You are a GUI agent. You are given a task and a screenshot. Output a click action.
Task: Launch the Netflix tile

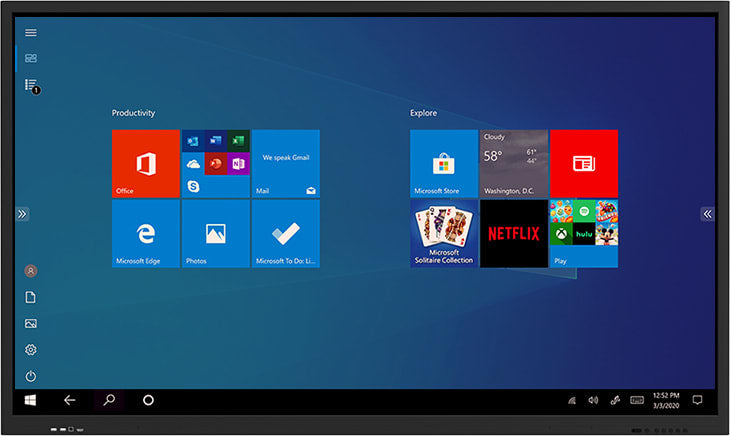[514, 233]
